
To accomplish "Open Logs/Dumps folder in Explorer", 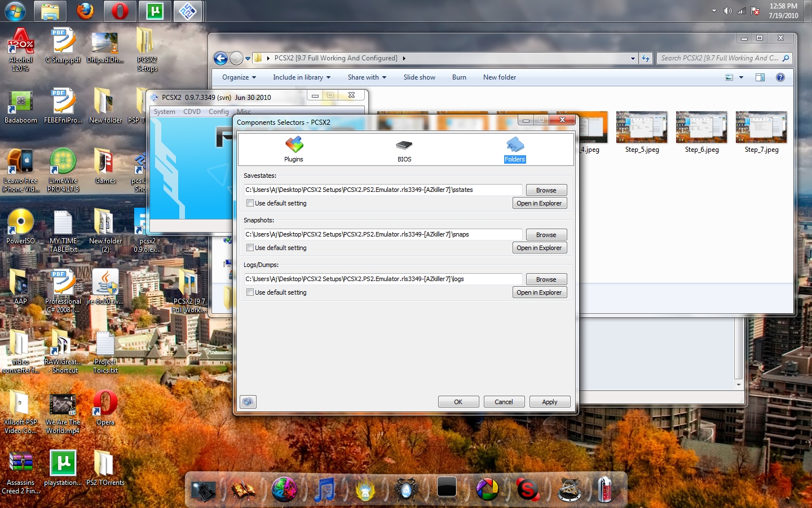I will (539, 292).
